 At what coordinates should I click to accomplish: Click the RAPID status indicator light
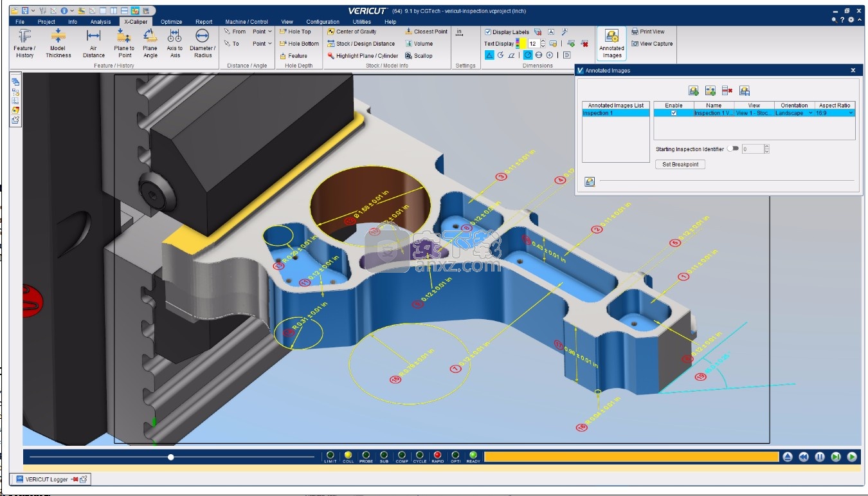[x=438, y=455]
